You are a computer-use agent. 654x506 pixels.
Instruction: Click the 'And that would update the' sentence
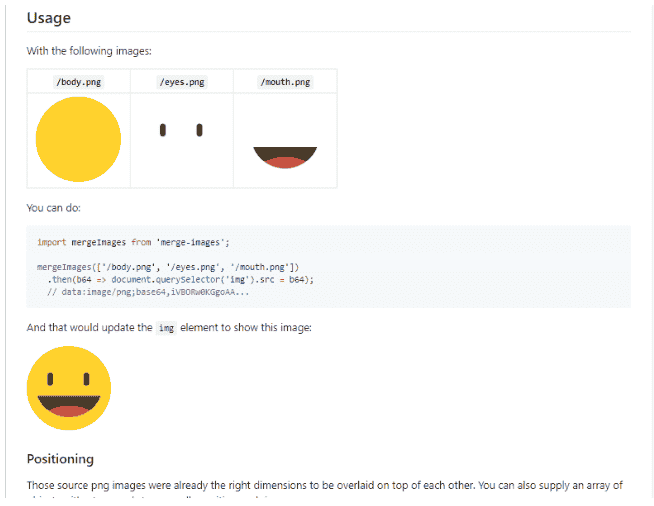pos(89,328)
